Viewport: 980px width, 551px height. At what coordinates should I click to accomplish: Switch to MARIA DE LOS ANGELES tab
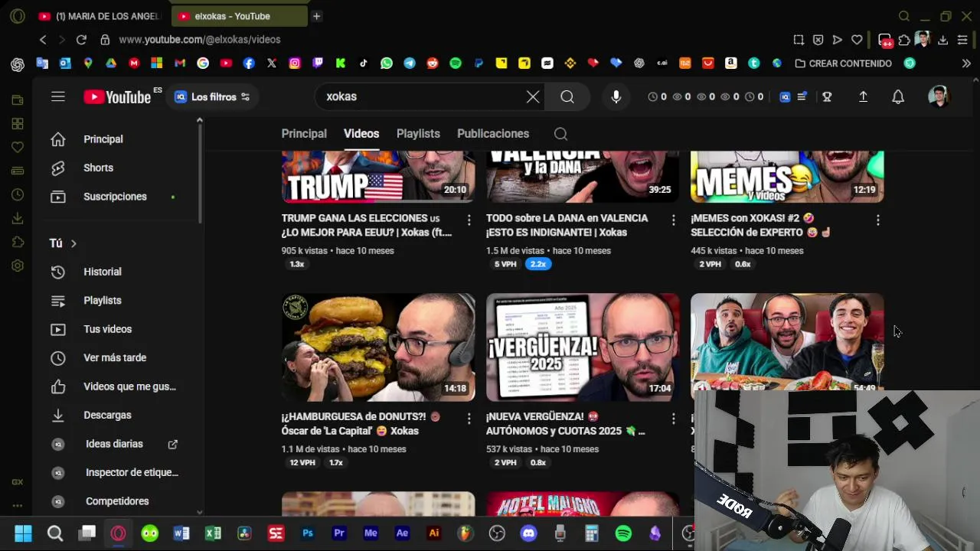[100, 16]
